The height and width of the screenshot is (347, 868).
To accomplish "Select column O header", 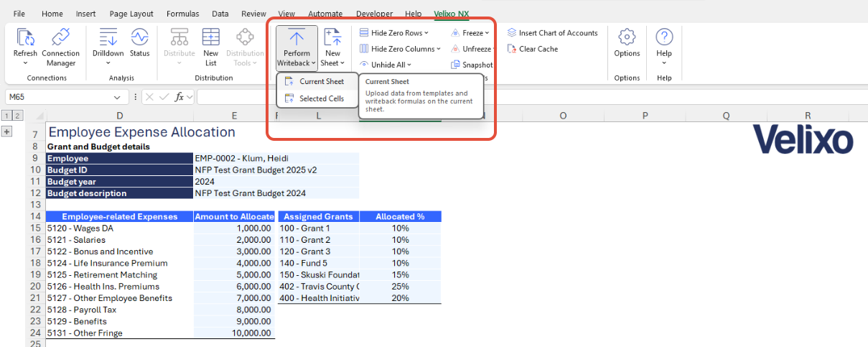I will click(562, 116).
